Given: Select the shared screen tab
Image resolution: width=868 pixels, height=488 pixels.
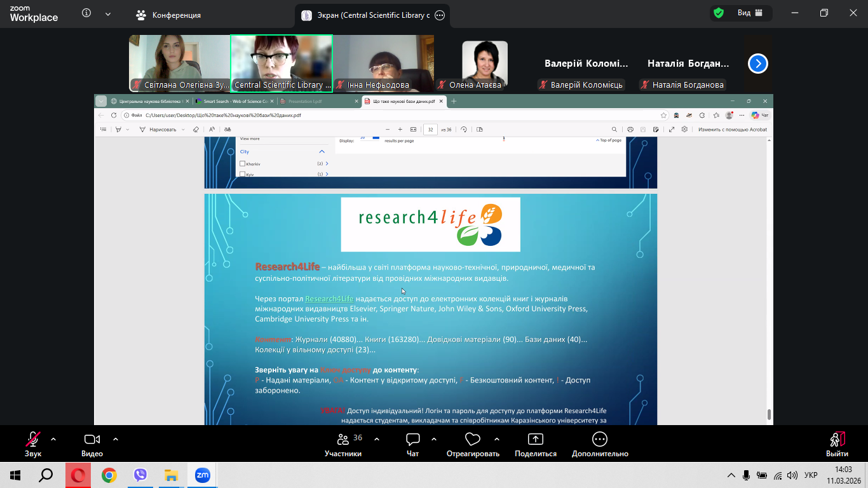Looking at the screenshot, I should click(x=372, y=15).
